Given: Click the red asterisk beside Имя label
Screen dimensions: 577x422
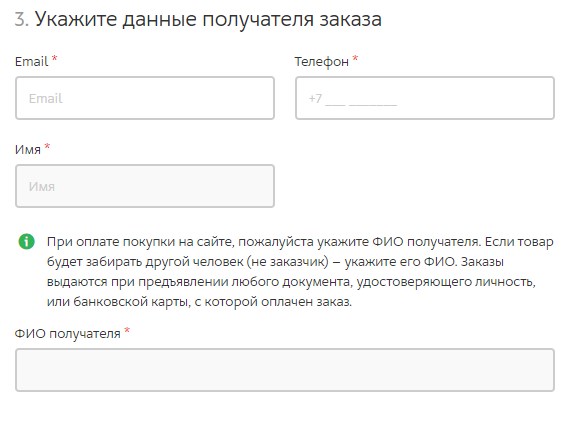Looking at the screenshot, I should [x=47, y=146].
